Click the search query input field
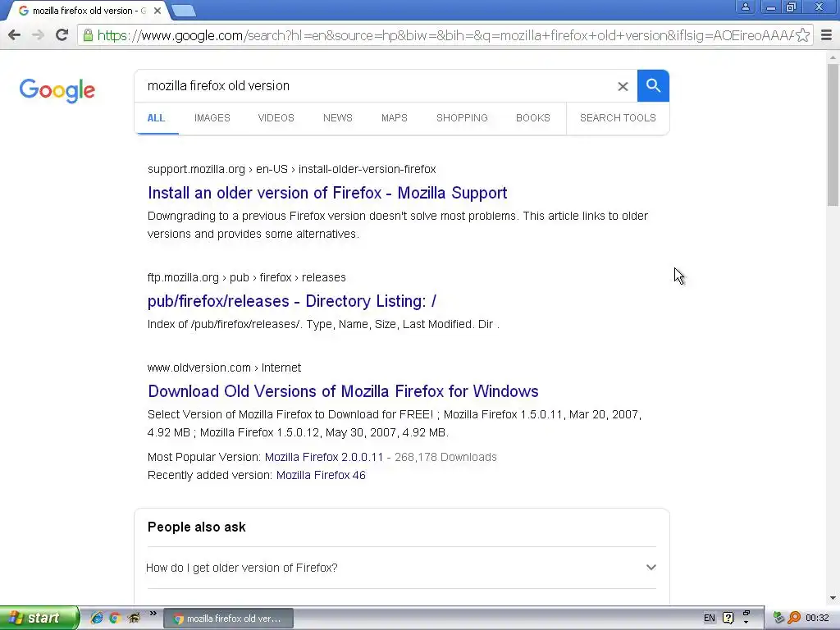 (375, 85)
